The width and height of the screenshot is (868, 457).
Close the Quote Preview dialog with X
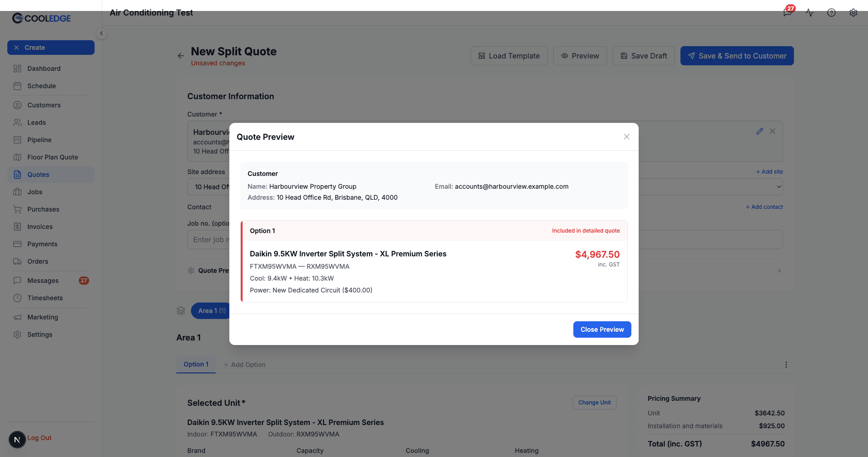pyautogui.click(x=627, y=137)
